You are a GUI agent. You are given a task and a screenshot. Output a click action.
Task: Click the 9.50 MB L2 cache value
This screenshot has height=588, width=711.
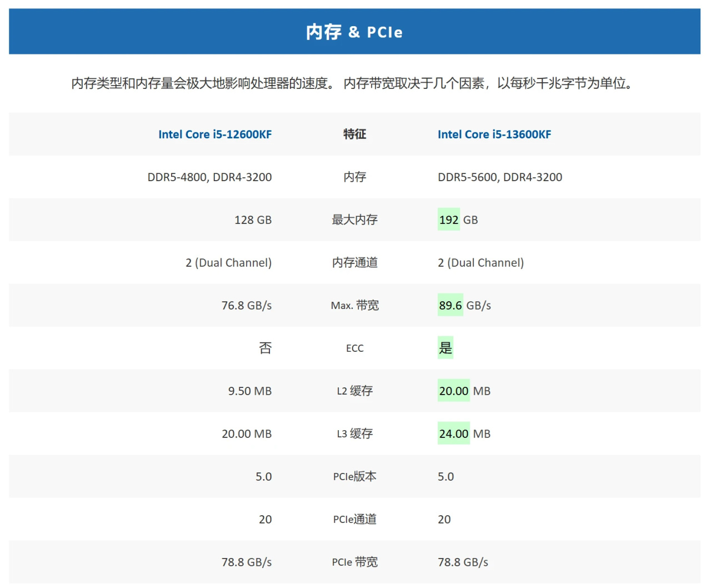(249, 391)
